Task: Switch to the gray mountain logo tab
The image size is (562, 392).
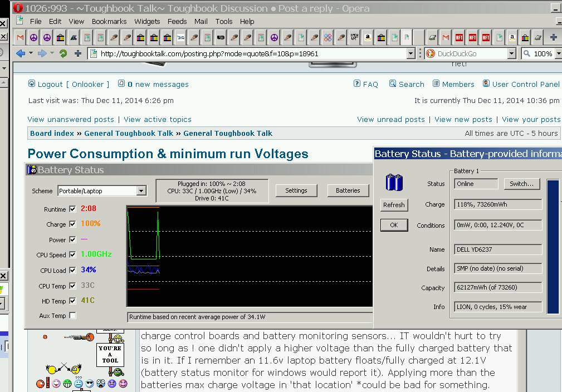Action: point(74,37)
